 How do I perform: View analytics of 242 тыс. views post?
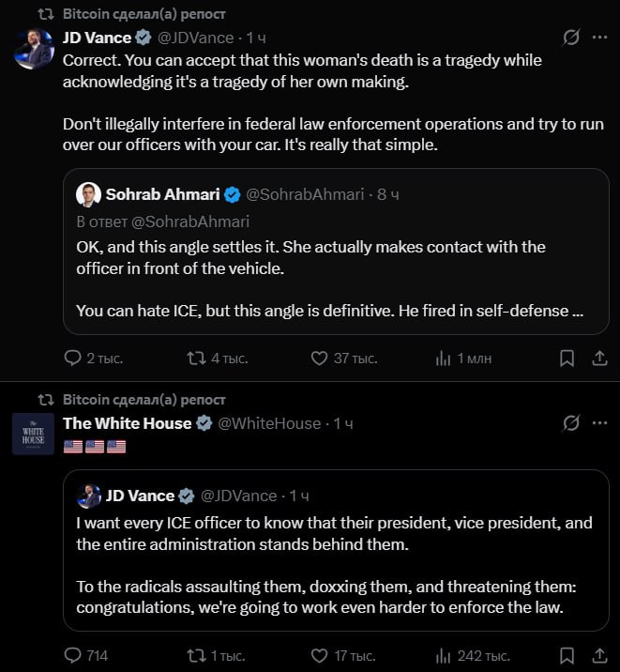[x=444, y=655]
